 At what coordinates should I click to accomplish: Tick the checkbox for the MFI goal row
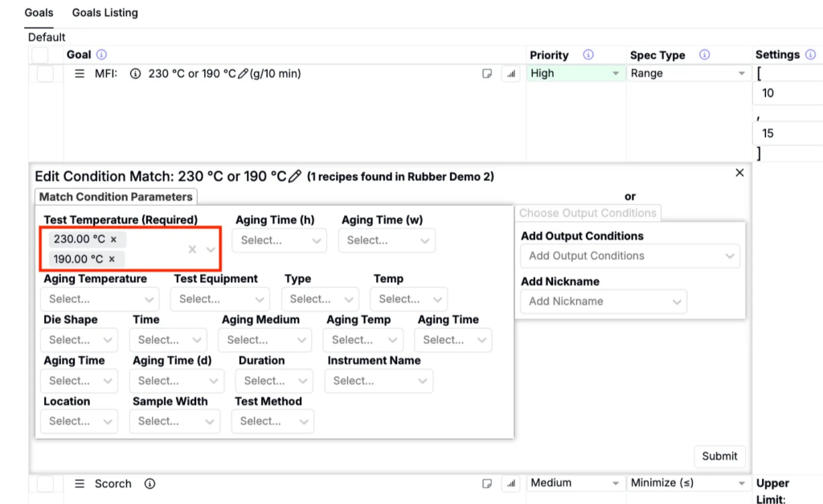(x=45, y=74)
